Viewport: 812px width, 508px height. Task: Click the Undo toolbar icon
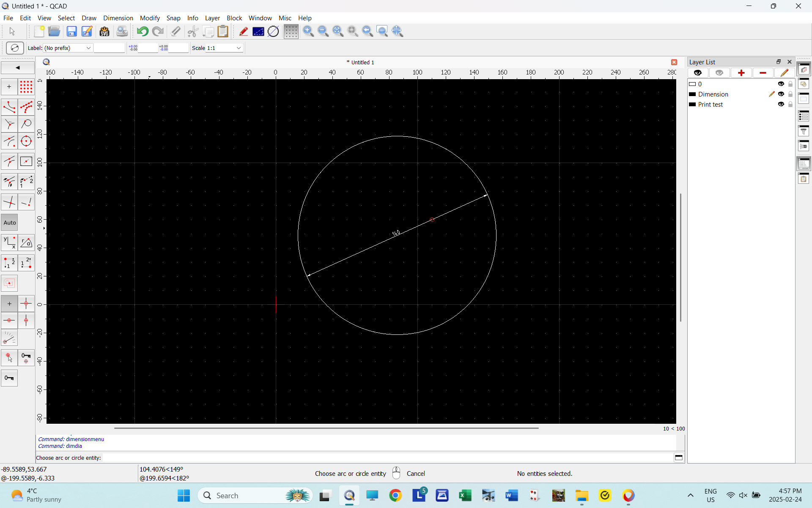142,31
